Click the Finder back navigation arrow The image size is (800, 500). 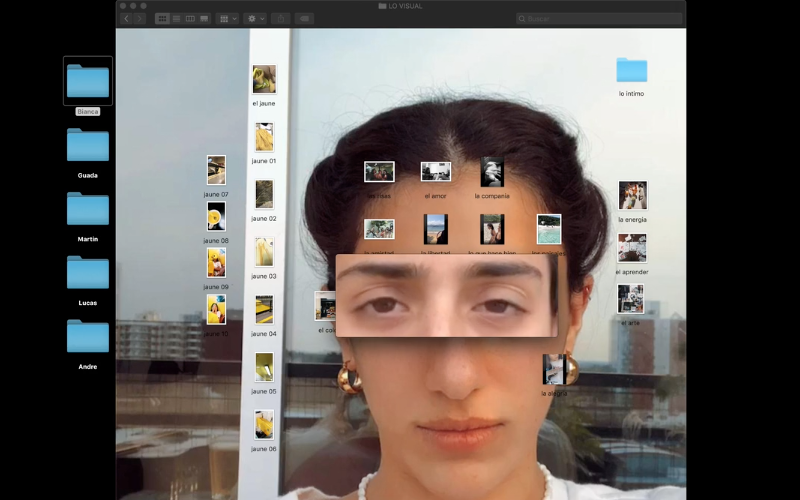pos(126,18)
